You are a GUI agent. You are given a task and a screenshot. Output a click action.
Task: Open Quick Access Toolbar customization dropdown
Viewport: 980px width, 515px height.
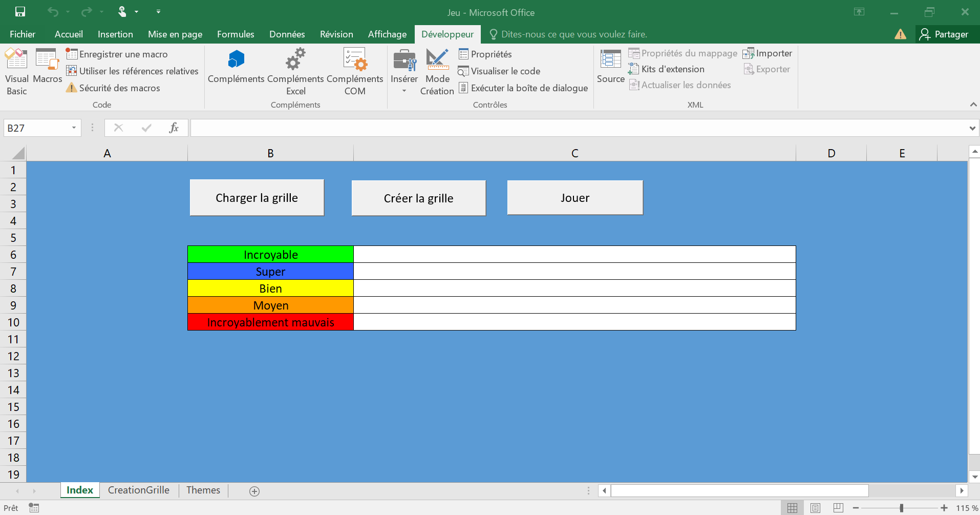tap(158, 12)
